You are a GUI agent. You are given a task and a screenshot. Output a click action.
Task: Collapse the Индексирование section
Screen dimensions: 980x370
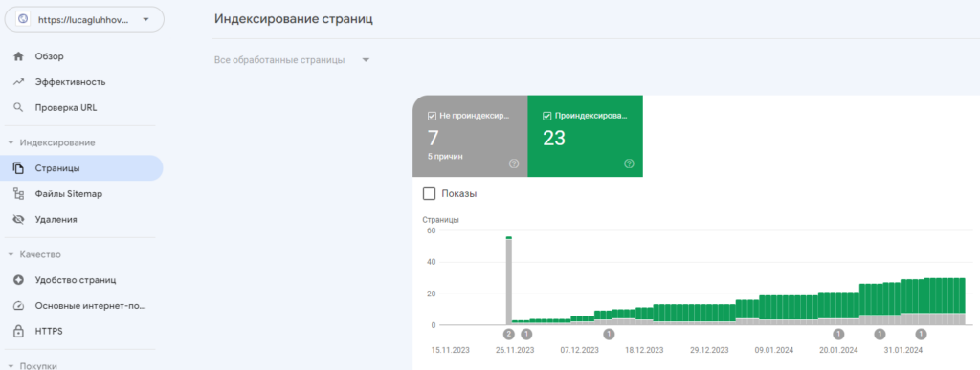pyautogui.click(x=11, y=142)
